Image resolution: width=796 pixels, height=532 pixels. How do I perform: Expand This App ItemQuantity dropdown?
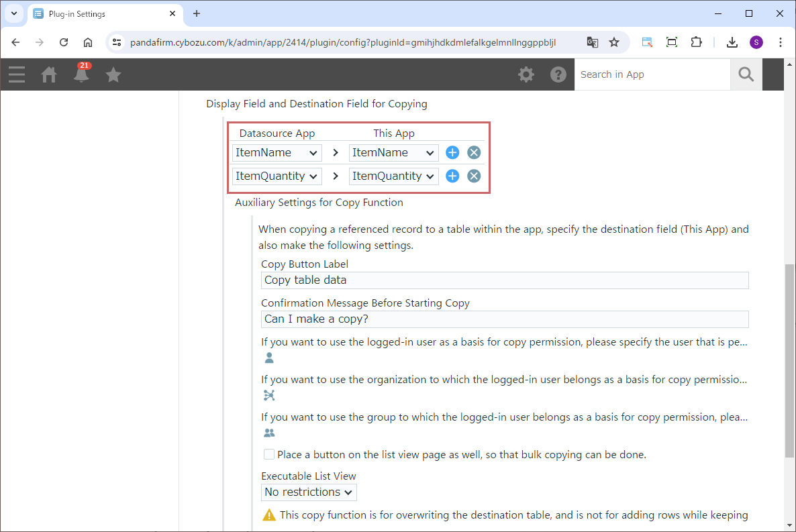(x=394, y=176)
